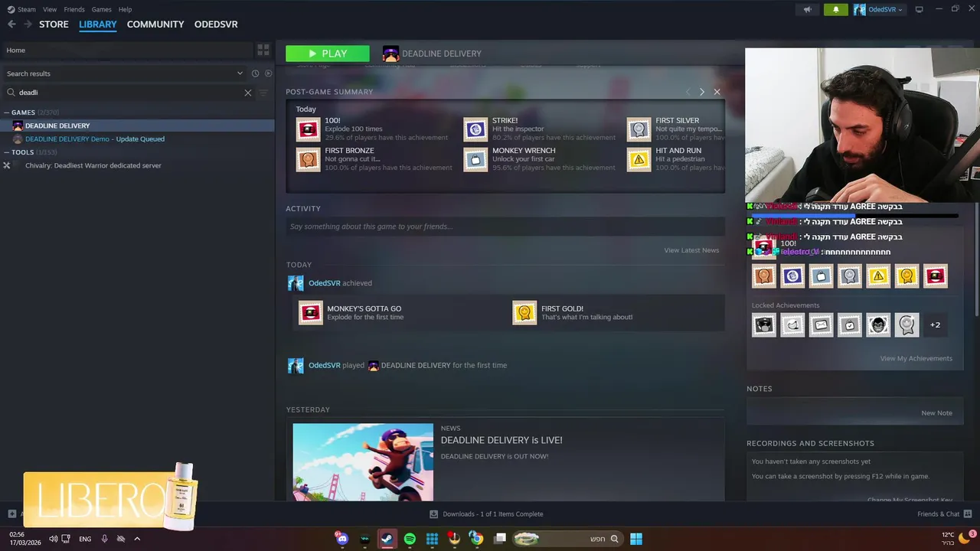Image resolution: width=980 pixels, height=551 pixels.
Task: Open advanced filters icon beside the search box
Action: pyautogui.click(x=263, y=93)
